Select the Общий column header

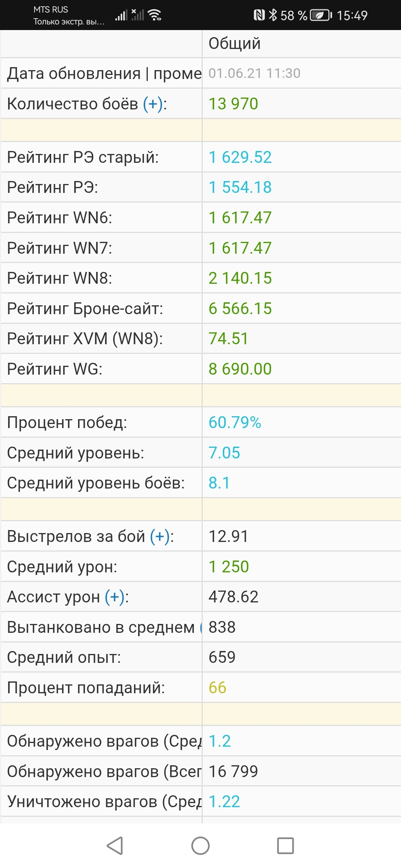[235, 43]
